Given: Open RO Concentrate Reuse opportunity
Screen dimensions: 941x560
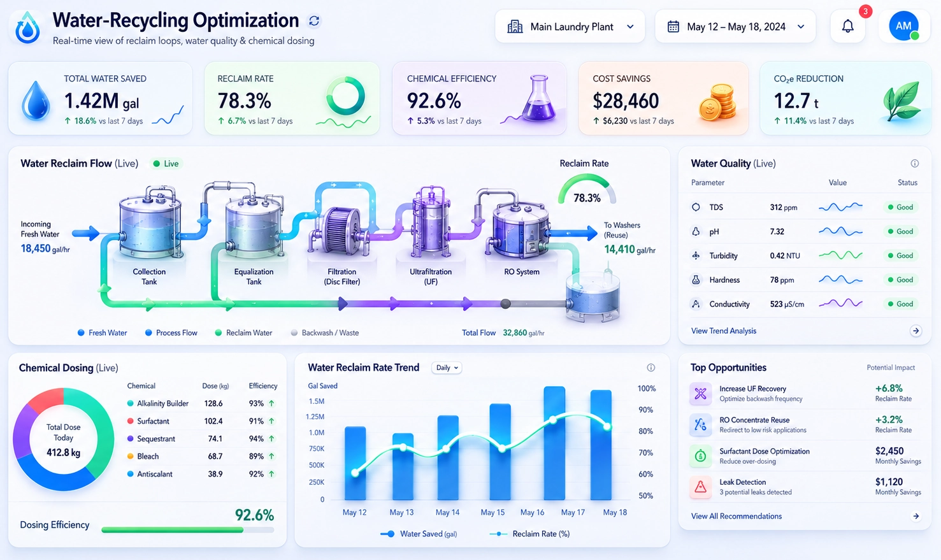Looking at the screenshot, I should (x=805, y=425).
